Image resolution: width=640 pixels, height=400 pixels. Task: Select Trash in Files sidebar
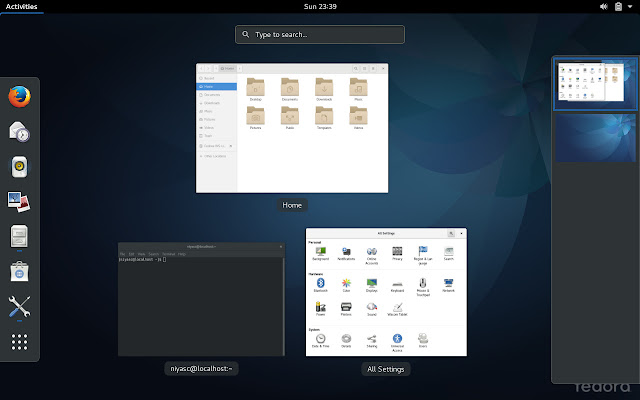tap(216, 136)
